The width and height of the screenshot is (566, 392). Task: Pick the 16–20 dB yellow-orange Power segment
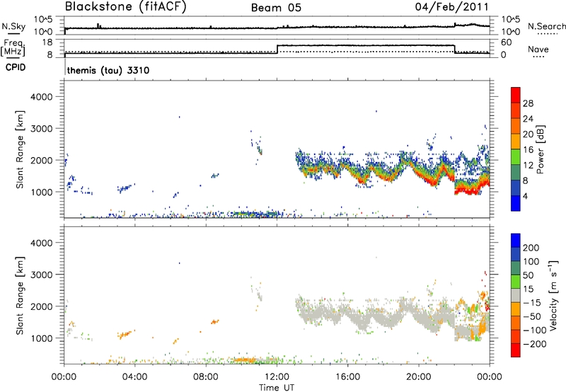click(x=516, y=142)
